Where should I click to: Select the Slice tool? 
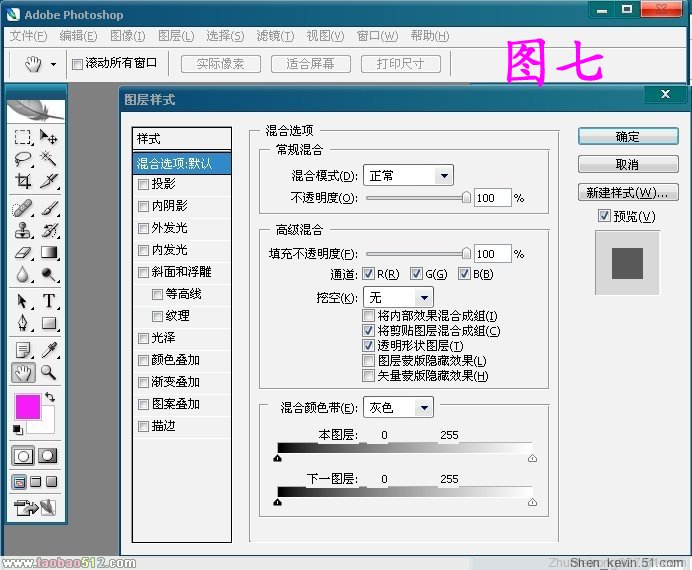click(x=48, y=180)
